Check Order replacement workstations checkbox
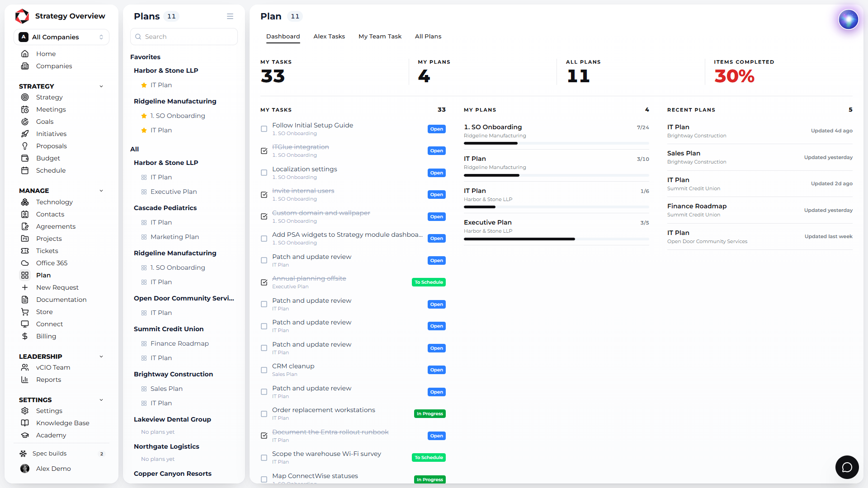The height and width of the screenshot is (488, 868). click(264, 414)
